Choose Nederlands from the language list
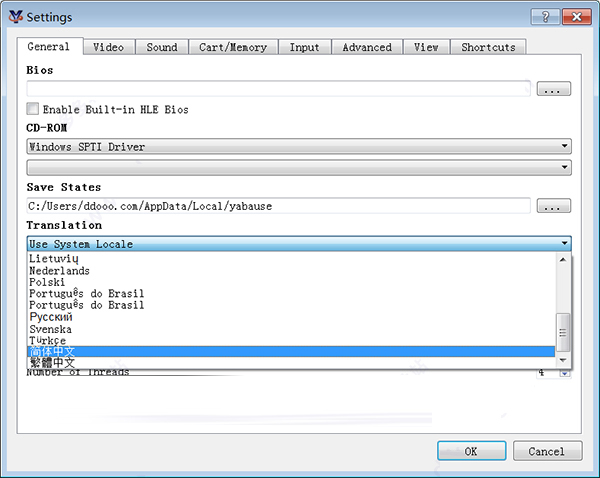Image resolution: width=600 pixels, height=478 pixels. pyautogui.click(x=60, y=271)
